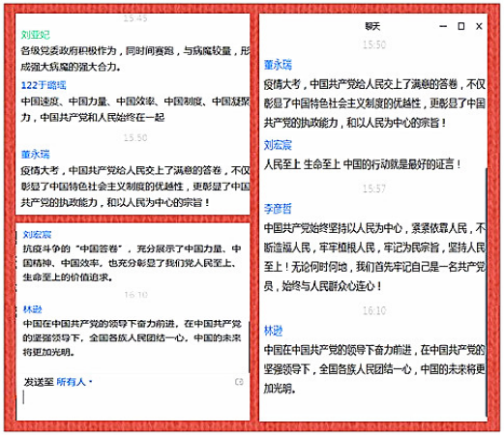The width and height of the screenshot is (504, 436).
Task: Click sender name 刘宏宸 in right chat window
Action: click(278, 145)
